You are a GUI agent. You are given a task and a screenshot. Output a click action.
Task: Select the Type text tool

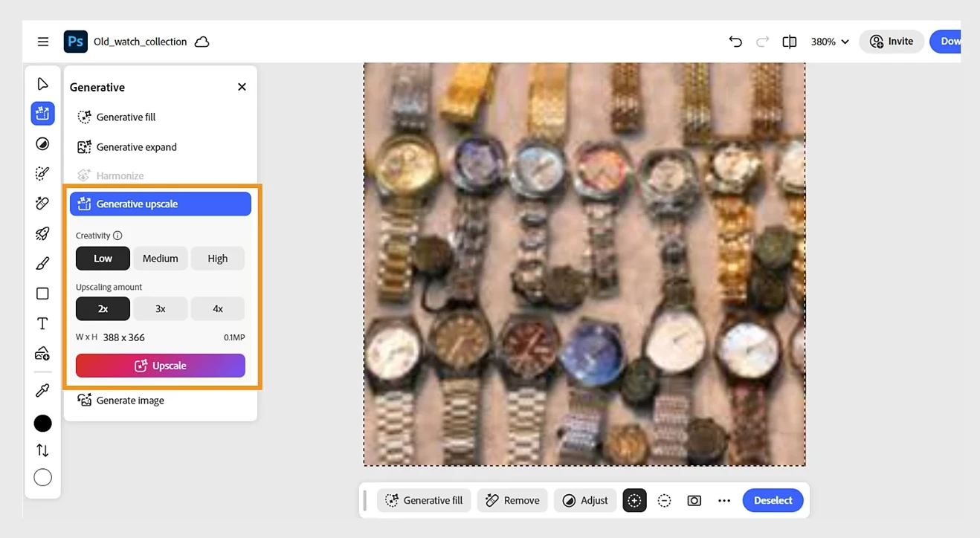point(42,323)
